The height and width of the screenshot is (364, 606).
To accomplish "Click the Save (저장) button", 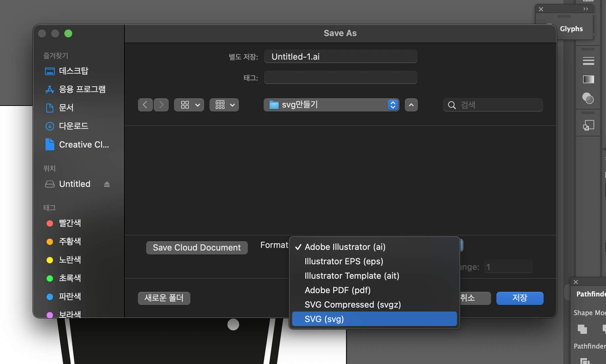I will point(520,298).
